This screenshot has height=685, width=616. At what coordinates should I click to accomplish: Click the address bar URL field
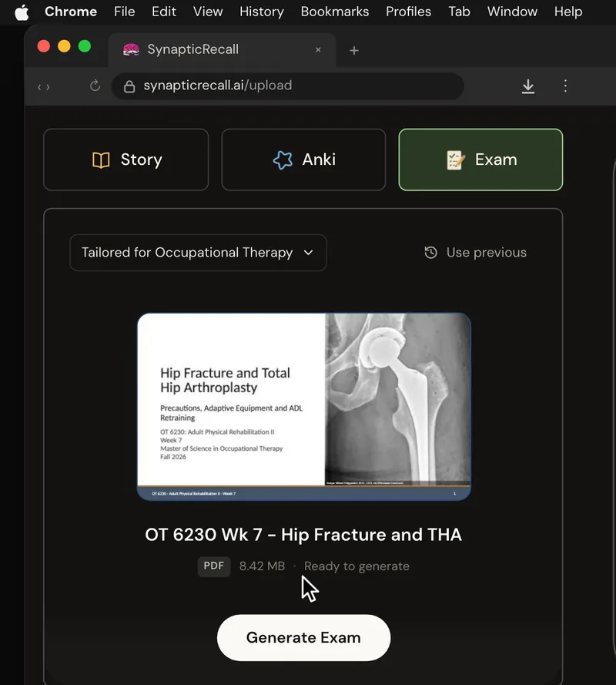click(288, 86)
